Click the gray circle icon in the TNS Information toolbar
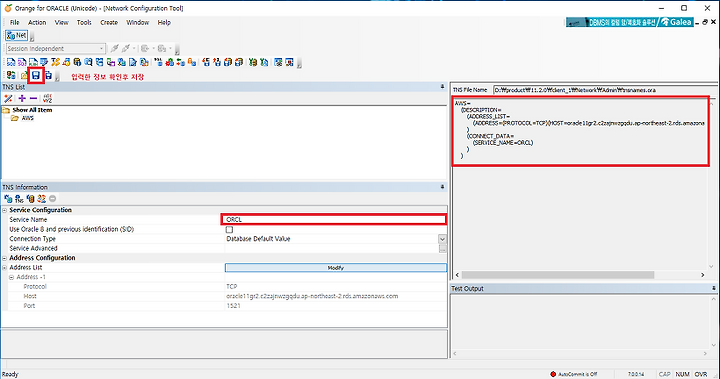Screen dimensions: 720x379 52,198
